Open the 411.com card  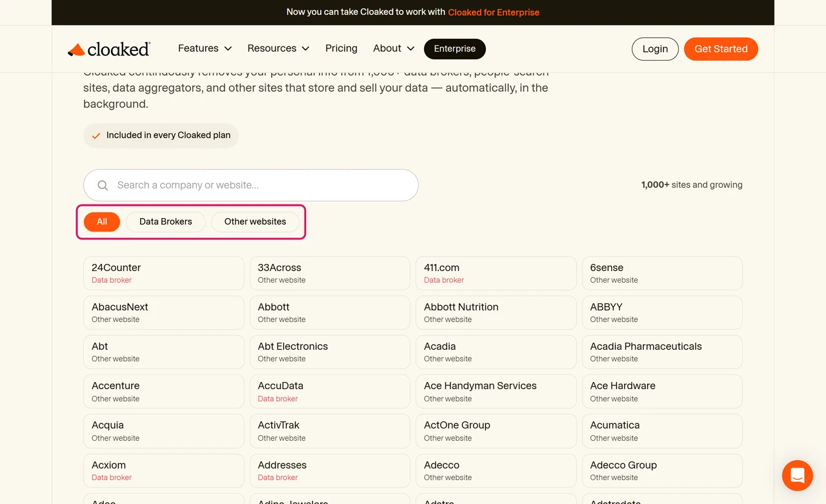(496, 273)
